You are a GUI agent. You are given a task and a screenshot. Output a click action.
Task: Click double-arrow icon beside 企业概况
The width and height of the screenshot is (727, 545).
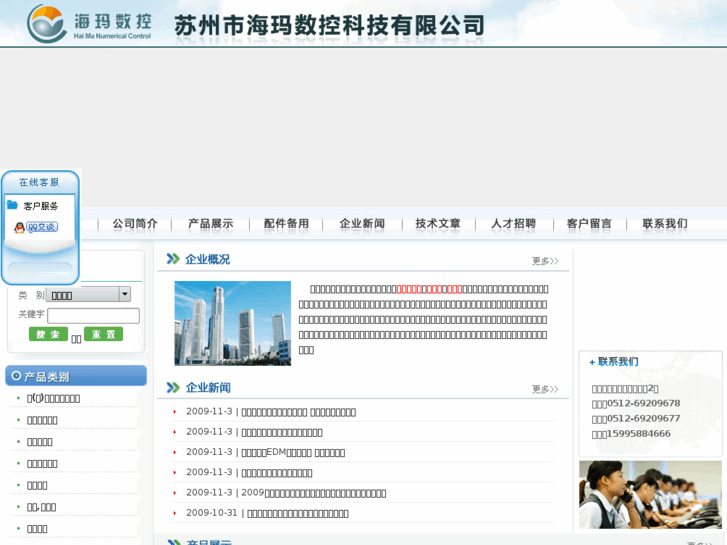point(173,259)
